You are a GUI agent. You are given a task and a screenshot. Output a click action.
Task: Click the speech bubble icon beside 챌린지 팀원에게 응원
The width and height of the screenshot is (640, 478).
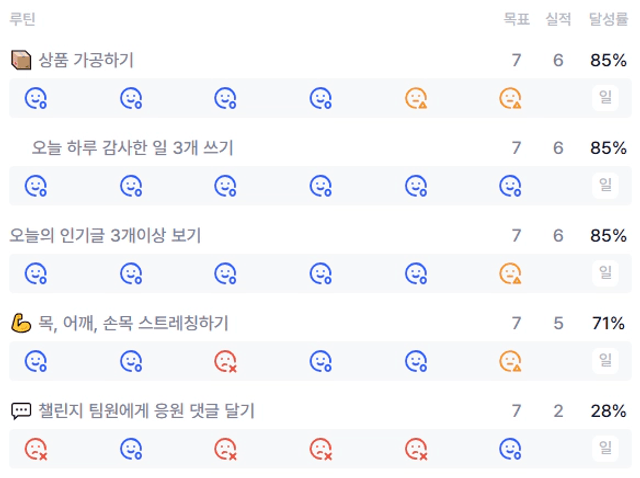click(x=21, y=411)
